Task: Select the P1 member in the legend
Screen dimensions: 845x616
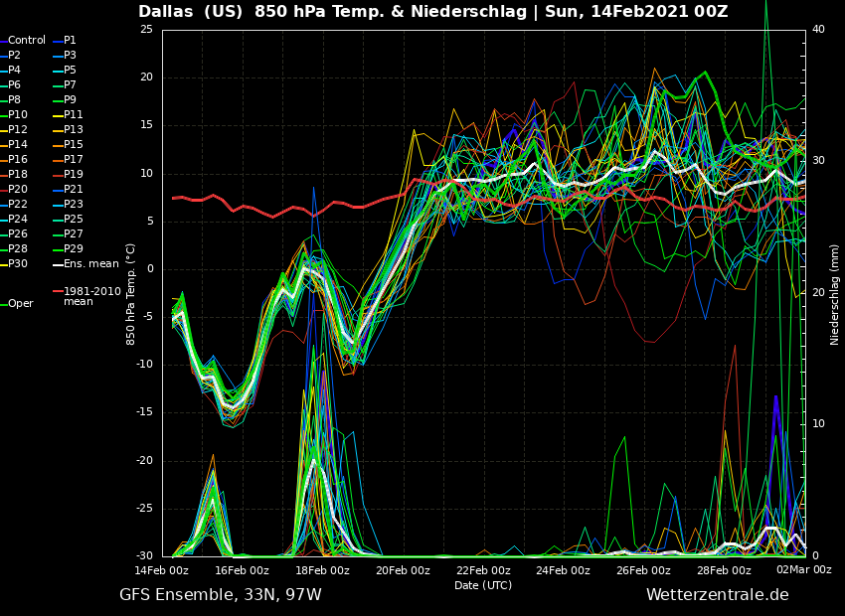Action: point(70,41)
